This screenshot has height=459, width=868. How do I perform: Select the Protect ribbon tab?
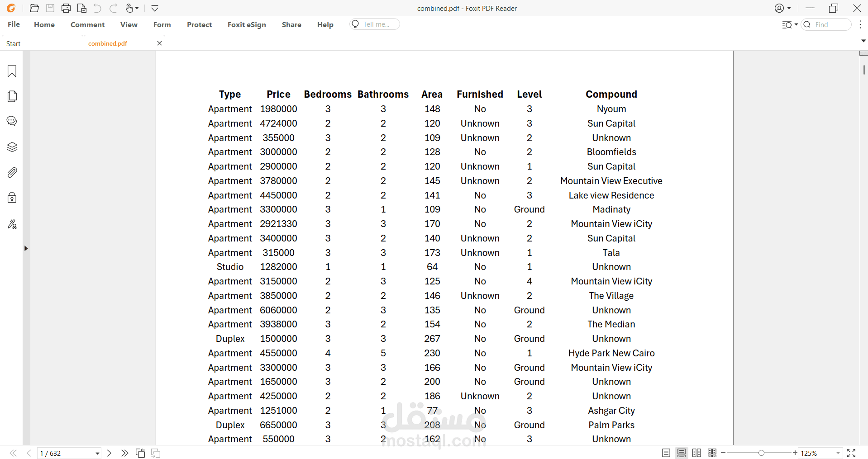point(199,24)
